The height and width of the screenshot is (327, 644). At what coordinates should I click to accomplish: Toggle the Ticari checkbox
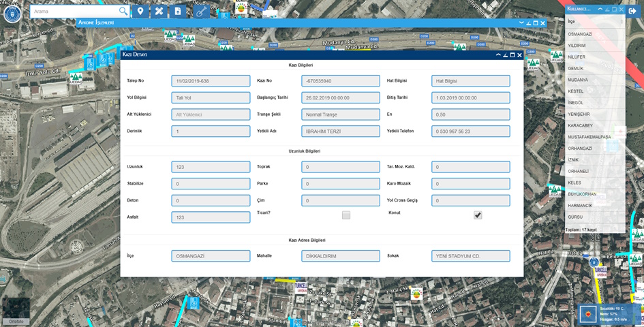pos(346,215)
